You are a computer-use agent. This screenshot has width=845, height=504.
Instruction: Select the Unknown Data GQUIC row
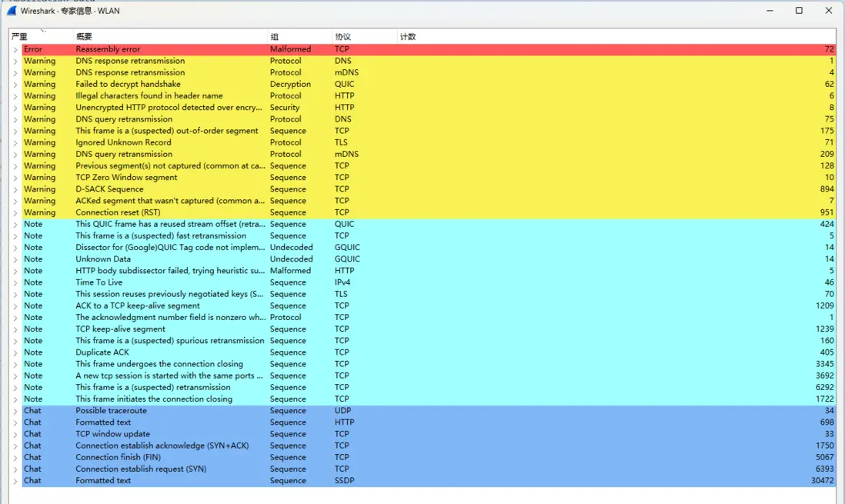pyautogui.click(x=429, y=259)
